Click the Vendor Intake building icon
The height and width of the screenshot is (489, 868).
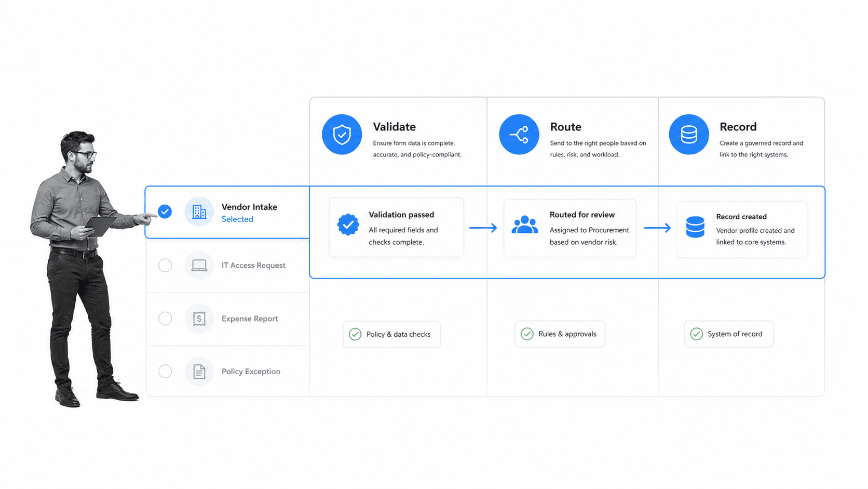pyautogui.click(x=199, y=212)
